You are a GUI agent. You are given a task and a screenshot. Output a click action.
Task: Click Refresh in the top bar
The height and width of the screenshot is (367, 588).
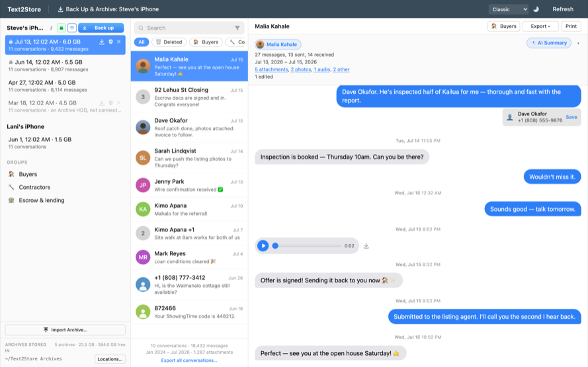562,9
